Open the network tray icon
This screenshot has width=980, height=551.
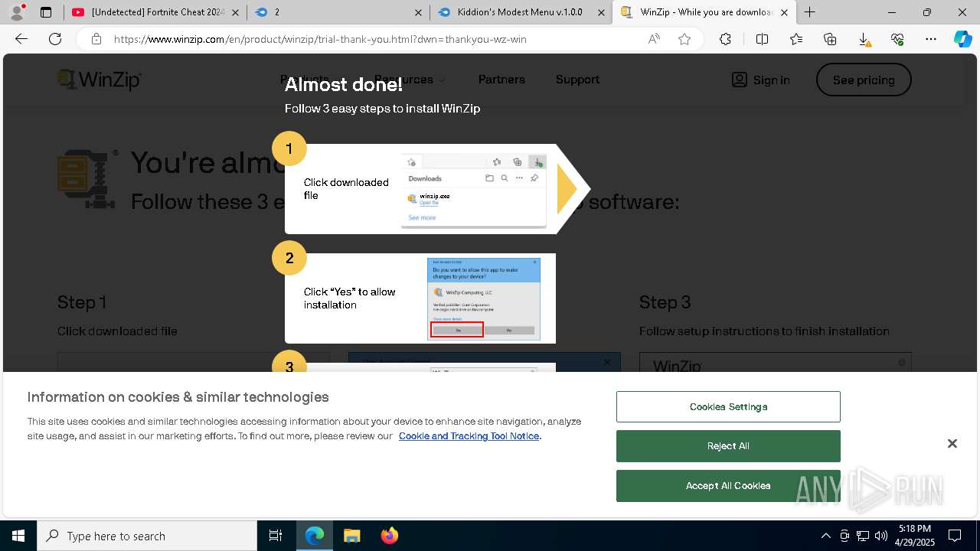[863, 536]
